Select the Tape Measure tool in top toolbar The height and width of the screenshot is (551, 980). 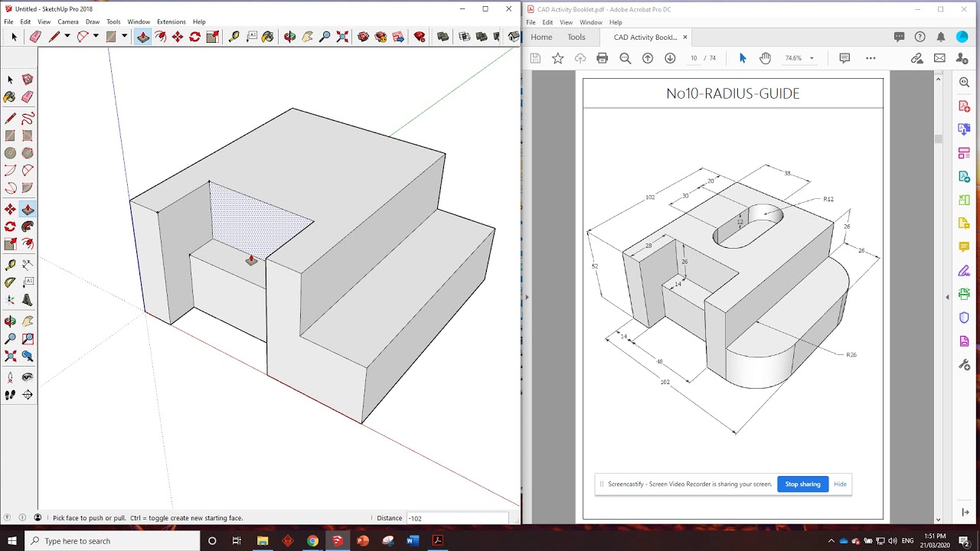(x=234, y=37)
